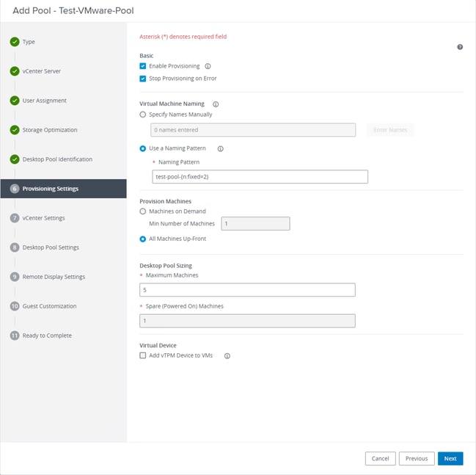The width and height of the screenshot is (476, 475).
Task: Open Desktop Pool Settings step
Action: (x=51, y=247)
